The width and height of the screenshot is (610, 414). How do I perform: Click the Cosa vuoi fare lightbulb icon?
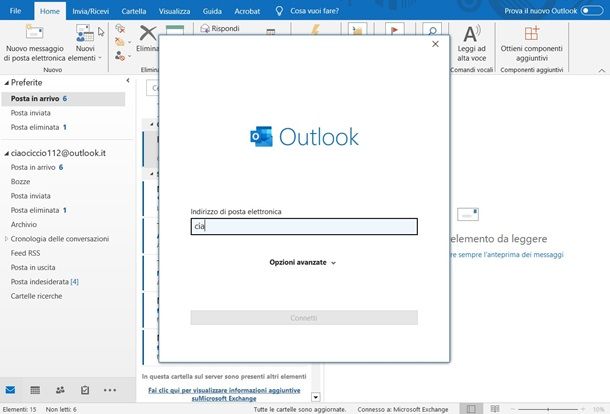[x=279, y=11]
